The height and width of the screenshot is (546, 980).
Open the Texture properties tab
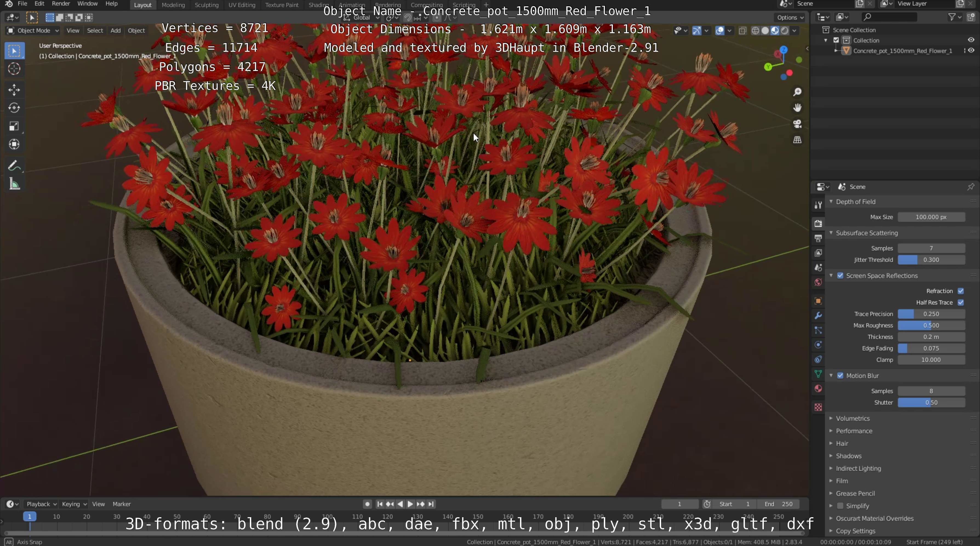(x=818, y=407)
